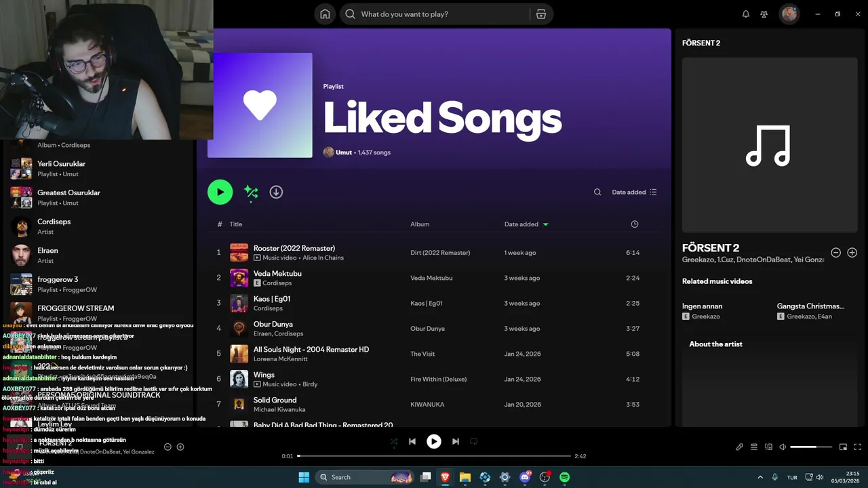The width and height of the screenshot is (868, 488).
Task: Open the FROGGEROW STREAM playlist in sidebar
Action: (x=98, y=312)
